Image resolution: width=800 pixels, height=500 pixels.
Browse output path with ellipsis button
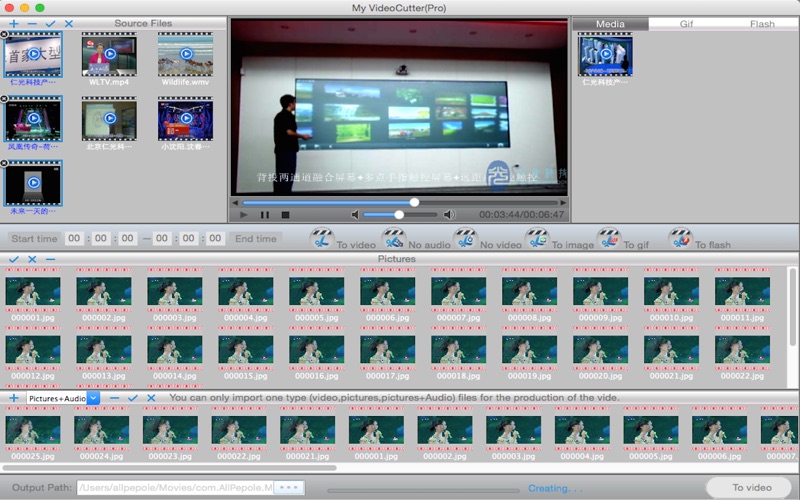click(x=289, y=488)
